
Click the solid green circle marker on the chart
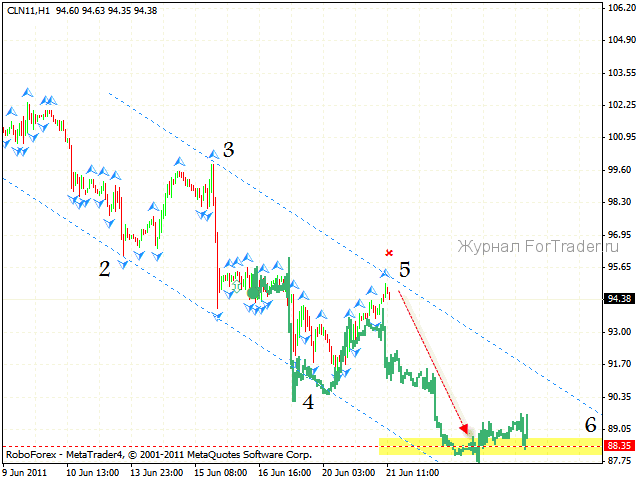(x=253, y=293)
